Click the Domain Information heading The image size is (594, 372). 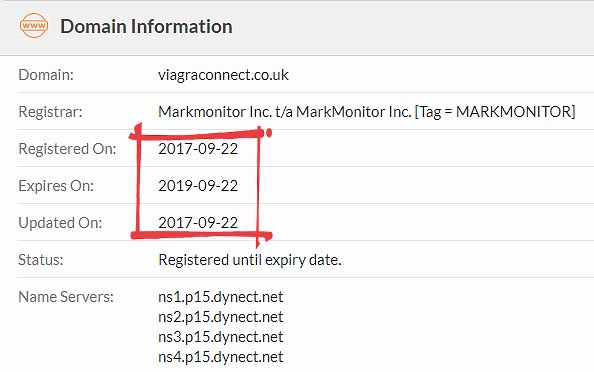146,27
